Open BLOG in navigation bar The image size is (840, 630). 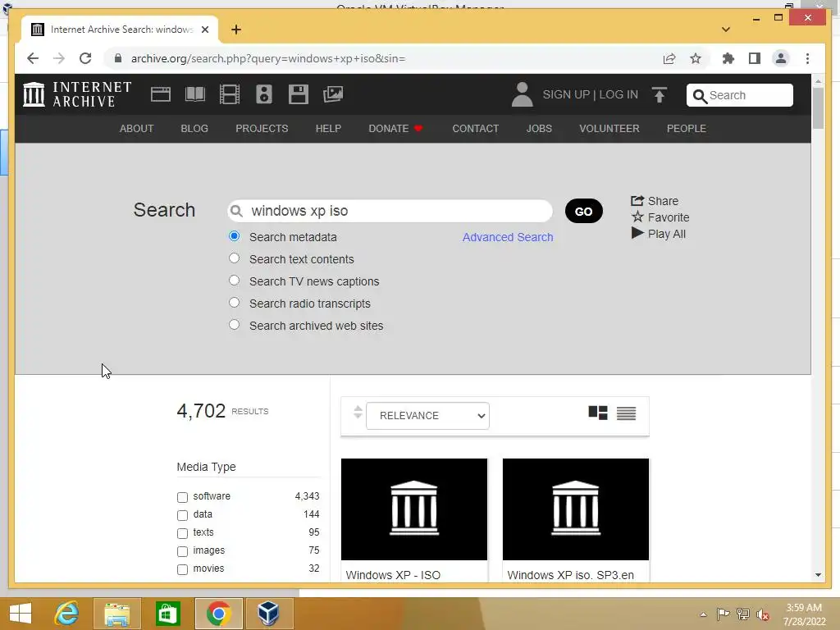(x=194, y=129)
